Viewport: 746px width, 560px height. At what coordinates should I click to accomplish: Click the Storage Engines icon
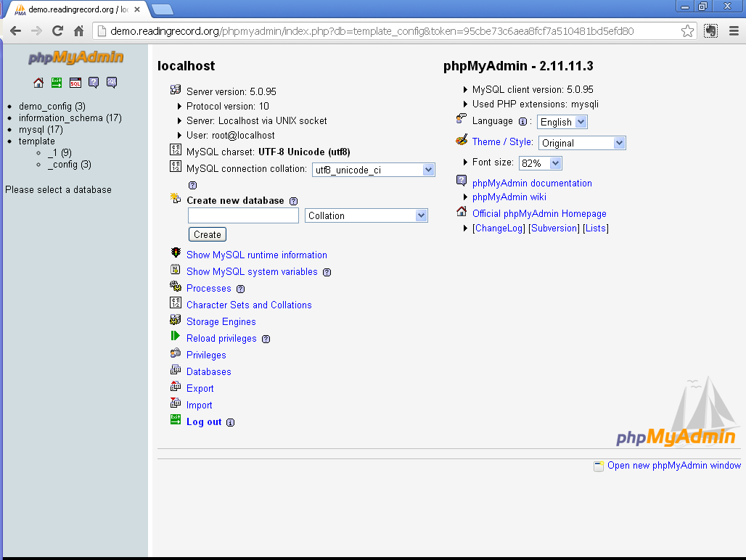pos(176,319)
